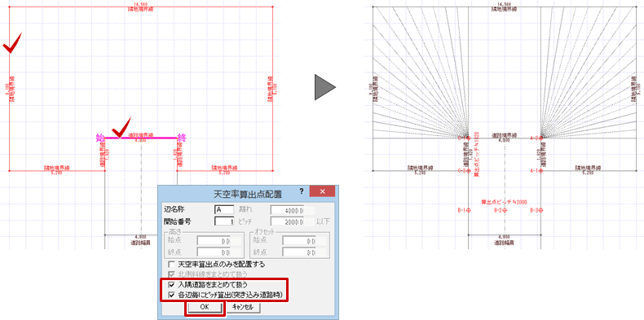The height and width of the screenshot is (320, 644).
Task: Select the highlighted magenta road boundary line
Action: [141, 138]
